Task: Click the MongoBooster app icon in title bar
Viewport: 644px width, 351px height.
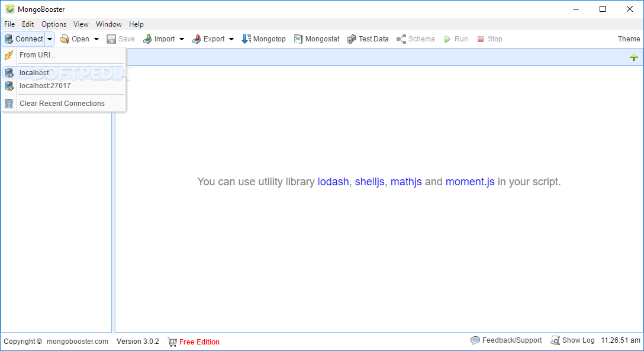Action: [10, 9]
